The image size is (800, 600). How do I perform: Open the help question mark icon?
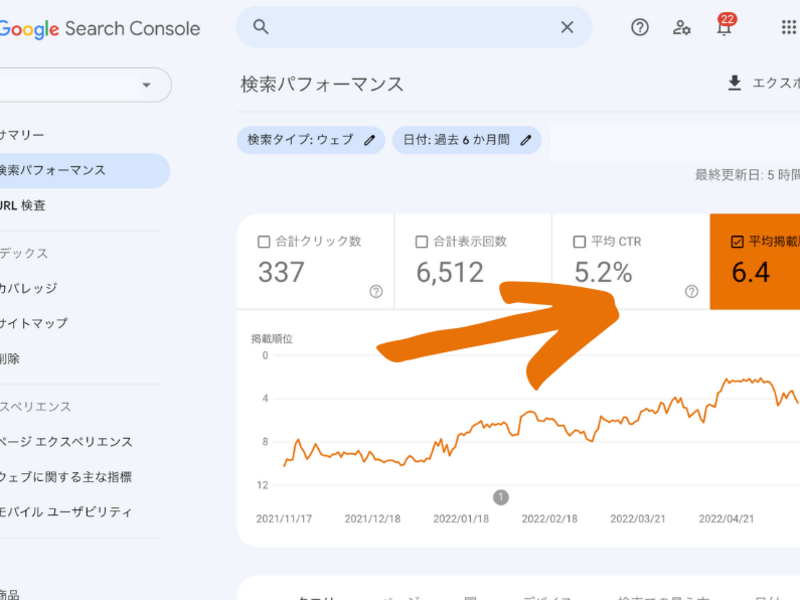click(x=640, y=28)
